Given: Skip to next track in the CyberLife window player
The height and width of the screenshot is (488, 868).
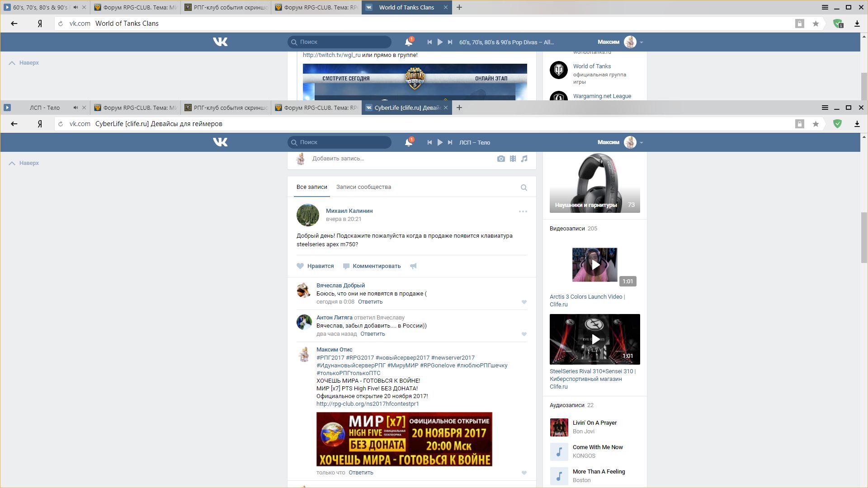Looking at the screenshot, I should [450, 142].
